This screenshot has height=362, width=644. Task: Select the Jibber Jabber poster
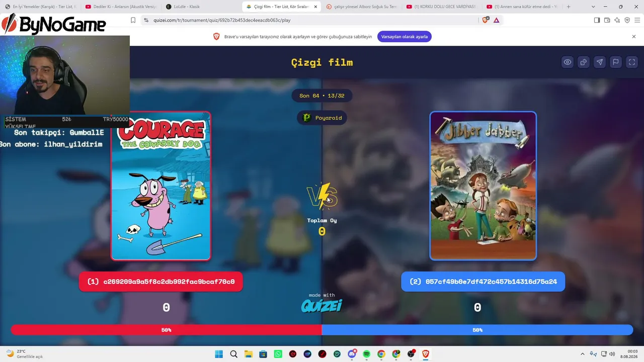click(483, 186)
